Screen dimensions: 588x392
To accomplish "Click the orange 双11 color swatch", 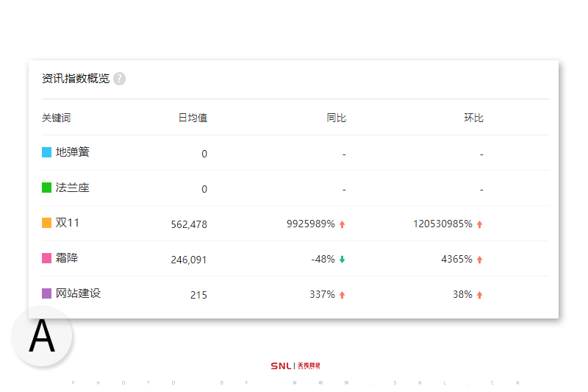I will pos(46,223).
